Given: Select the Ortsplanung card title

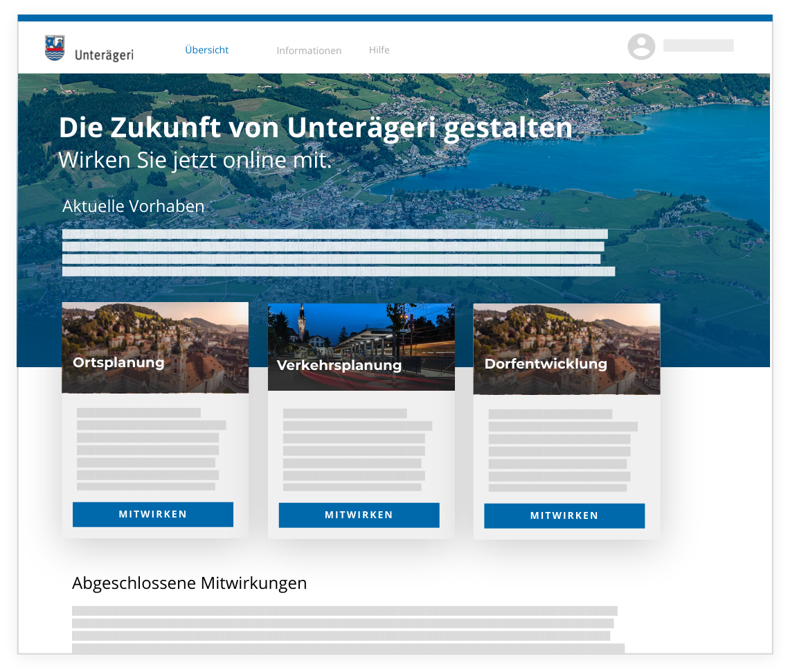Looking at the screenshot, I should [x=118, y=362].
